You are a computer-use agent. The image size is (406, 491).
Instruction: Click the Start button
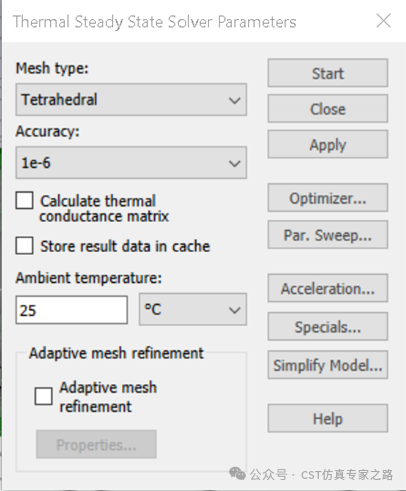coord(328,73)
